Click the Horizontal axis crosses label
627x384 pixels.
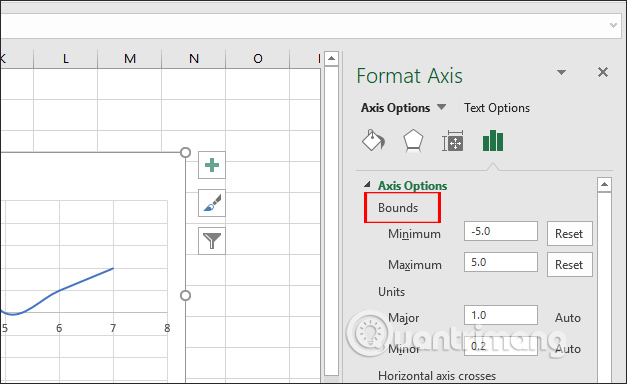[437, 376]
